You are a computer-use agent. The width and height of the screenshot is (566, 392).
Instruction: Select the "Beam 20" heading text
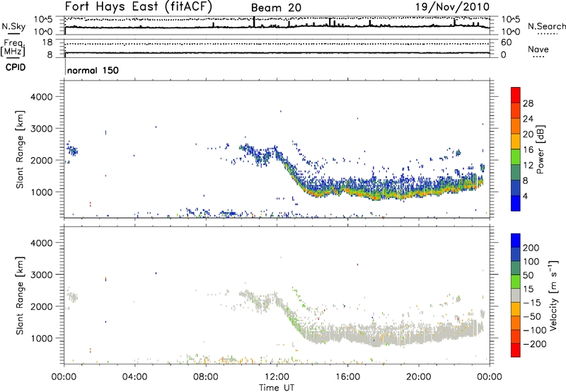coord(276,8)
